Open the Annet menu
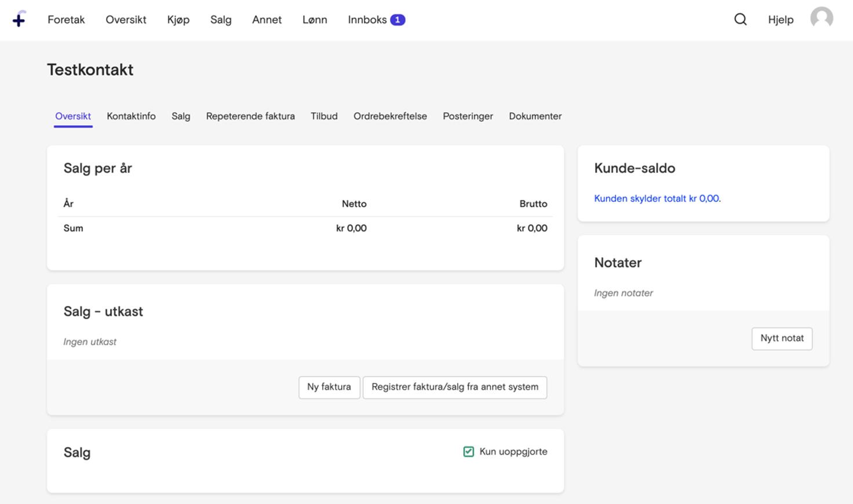 267,19
